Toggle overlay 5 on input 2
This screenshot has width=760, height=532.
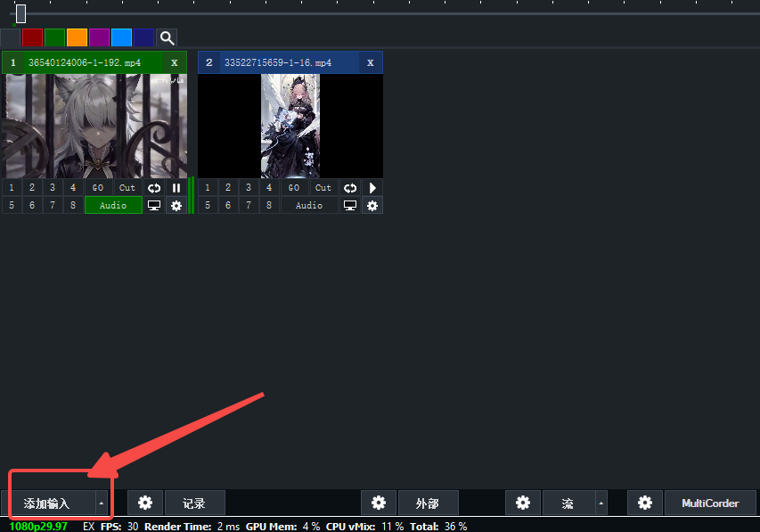coord(208,206)
